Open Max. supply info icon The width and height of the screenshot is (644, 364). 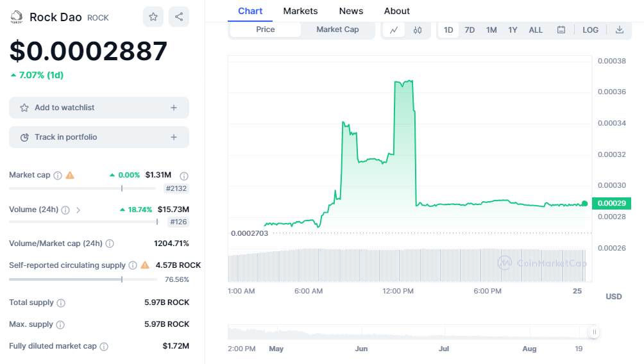[60, 325]
